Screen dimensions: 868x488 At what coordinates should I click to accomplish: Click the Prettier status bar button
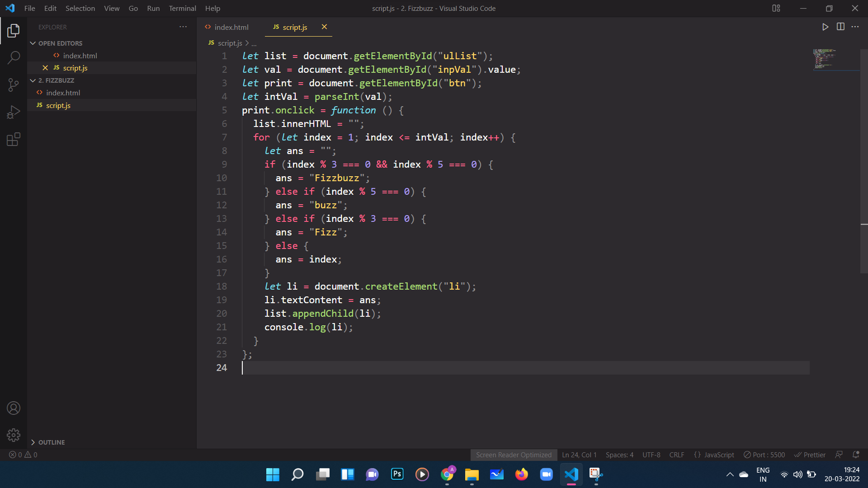point(810,455)
